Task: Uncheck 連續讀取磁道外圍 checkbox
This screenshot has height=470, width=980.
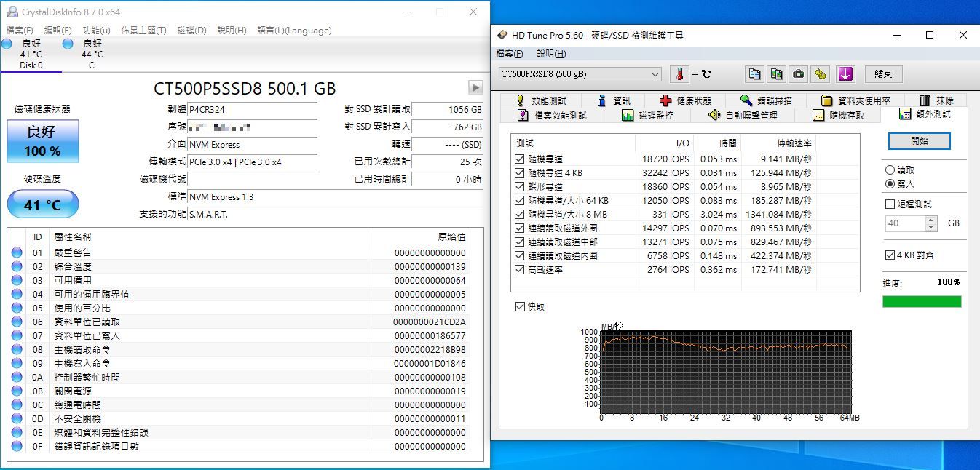Action: point(519,228)
